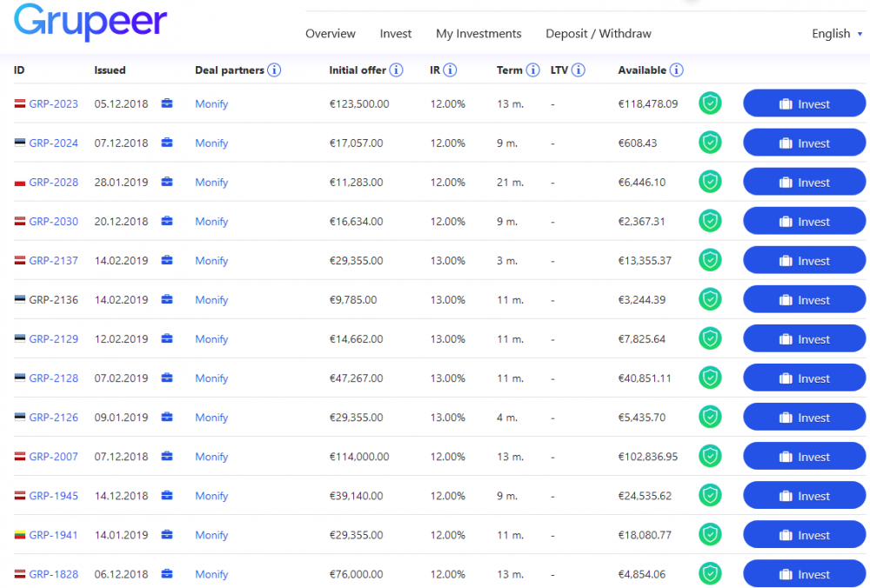This screenshot has height=588, width=870.
Task: Click the info icon beside Available
Action: pos(676,70)
